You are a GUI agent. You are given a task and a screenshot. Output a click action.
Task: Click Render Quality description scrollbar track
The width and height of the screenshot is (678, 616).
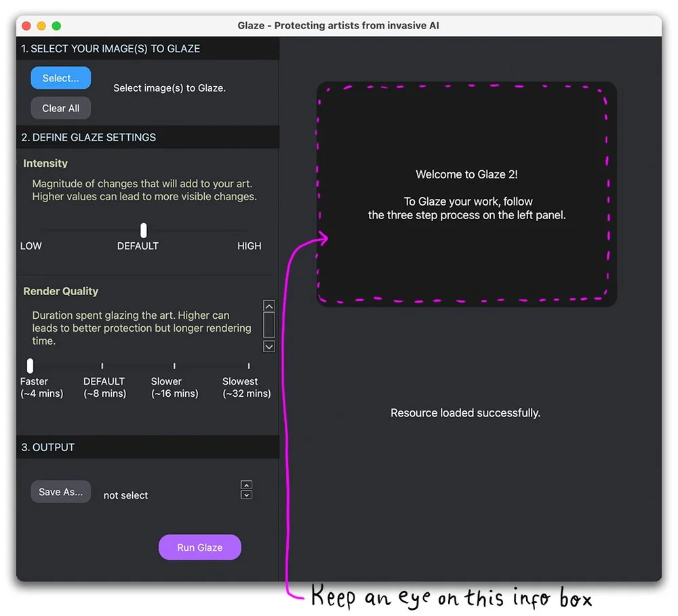pyautogui.click(x=269, y=325)
